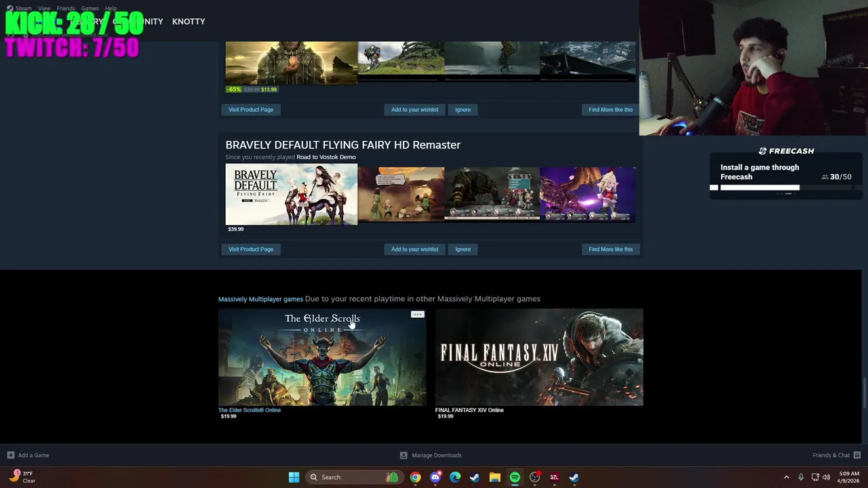Click the microphone tray icon
This screenshot has width=868, height=488.
tap(801, 477)
